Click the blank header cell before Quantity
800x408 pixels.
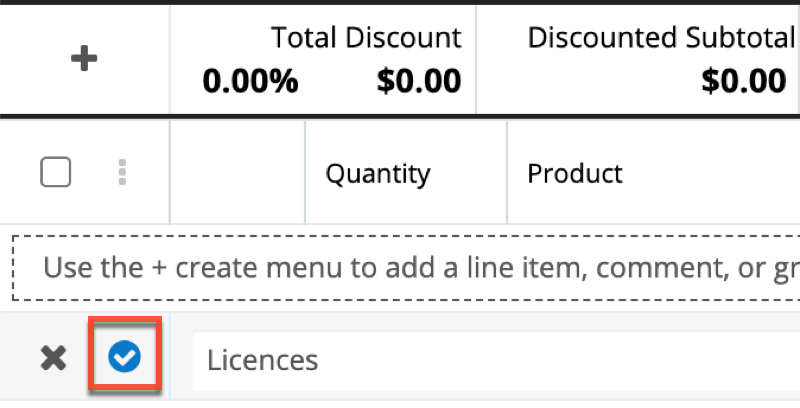click(x=237, y=173)
